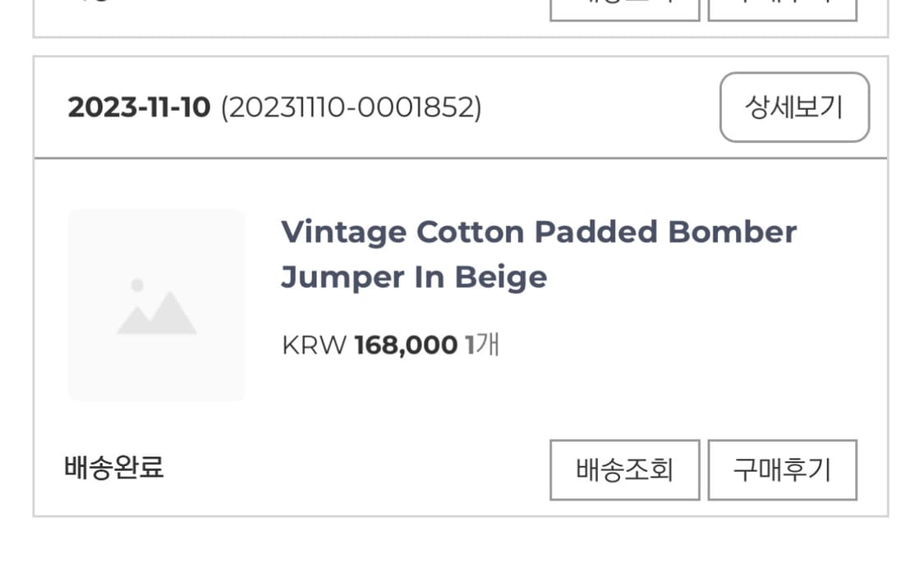Viewport: 924px width, 572px height.
Task: Click the word "Vintage" in the product title
Action: [x=343, y=232]
